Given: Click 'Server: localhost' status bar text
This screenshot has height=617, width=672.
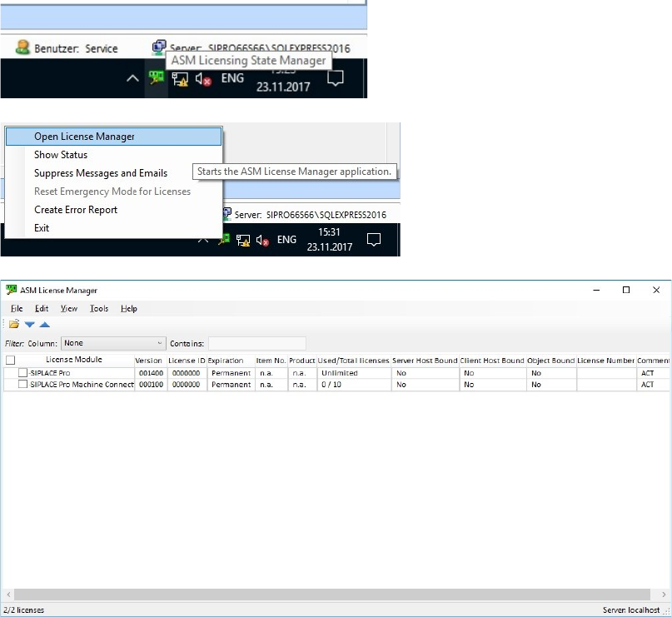Looking at the screenshot, I should tap(631, 610).
